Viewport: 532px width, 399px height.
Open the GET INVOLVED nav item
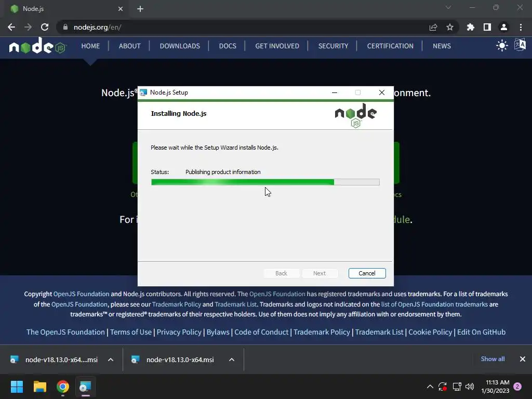(277, 46)
